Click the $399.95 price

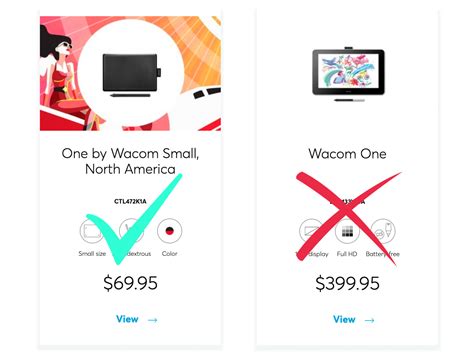tap(347, 283)
